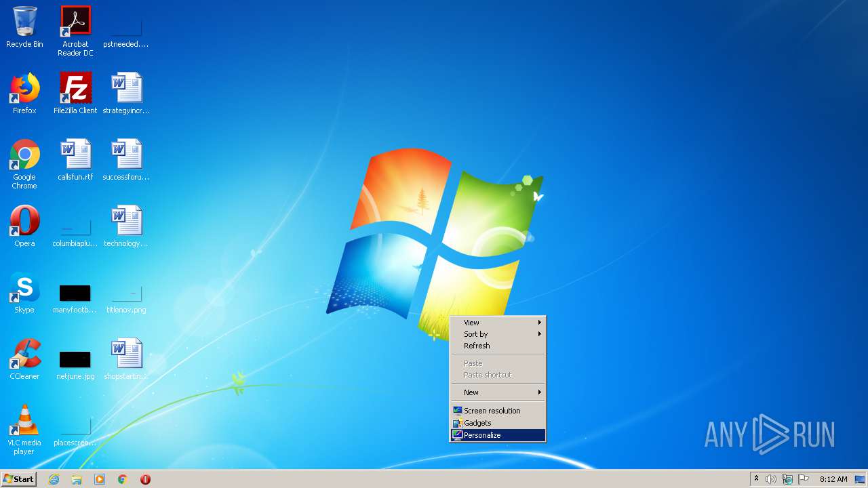Launch Chrome from the taskbar
The image size is (868, 488).
point(123,479)
